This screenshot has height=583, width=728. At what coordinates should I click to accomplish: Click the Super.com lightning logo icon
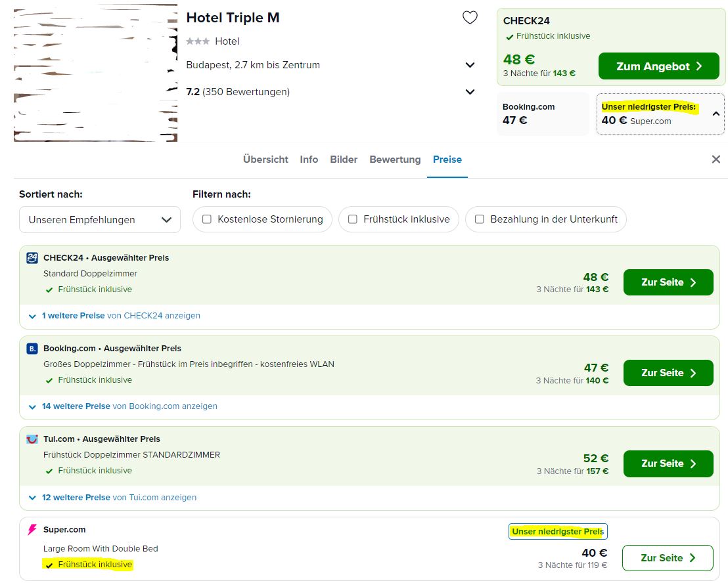[32, 530]
